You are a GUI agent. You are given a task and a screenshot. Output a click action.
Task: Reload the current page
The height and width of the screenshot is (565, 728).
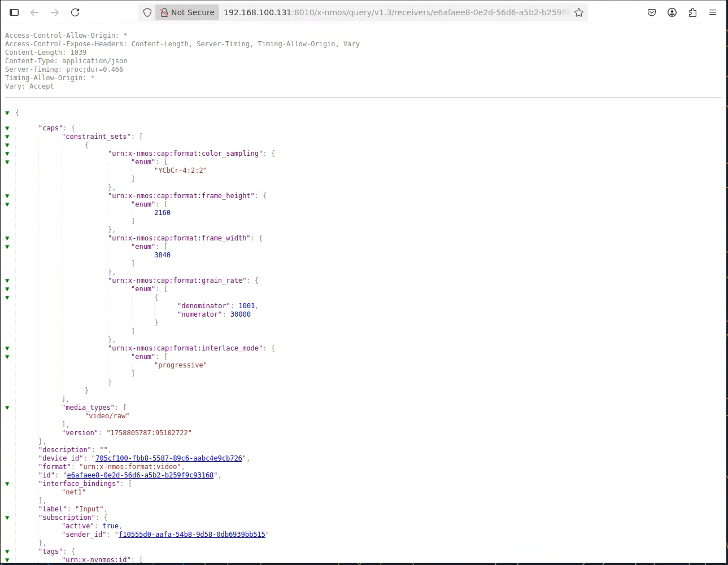coord(75,12)
